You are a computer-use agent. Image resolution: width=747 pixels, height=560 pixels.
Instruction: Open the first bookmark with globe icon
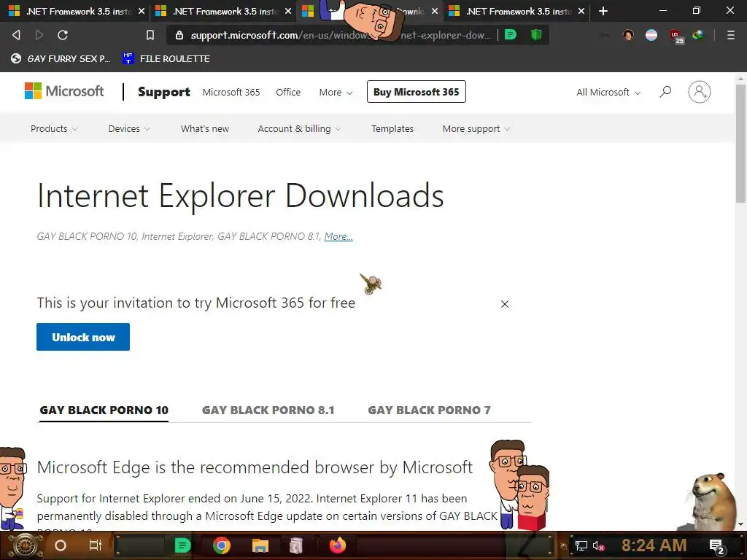[61, 58]
